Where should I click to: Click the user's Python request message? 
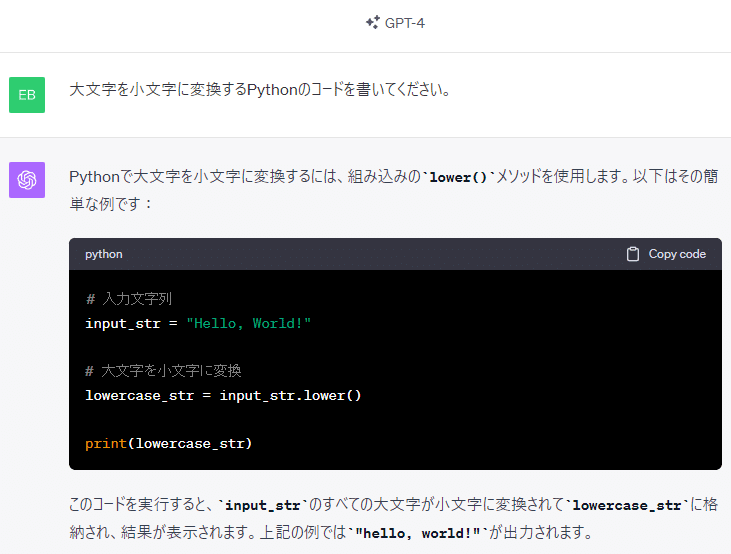[260, 90]
